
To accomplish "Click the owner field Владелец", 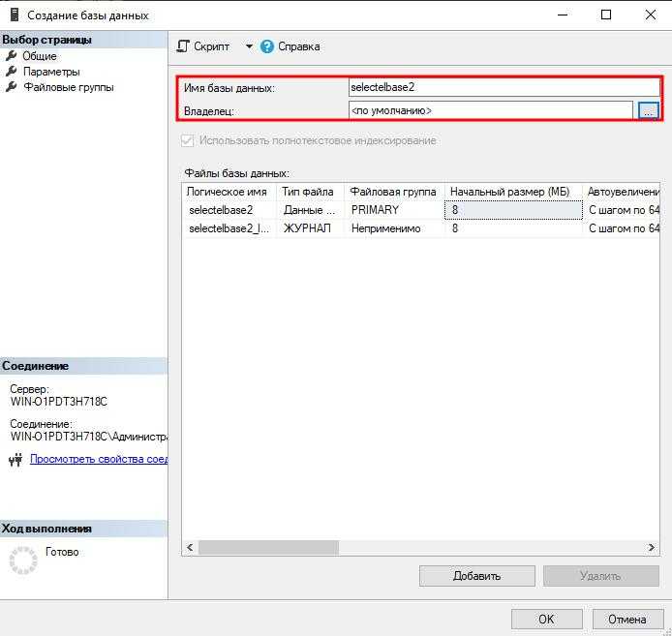I will [490, 110].
